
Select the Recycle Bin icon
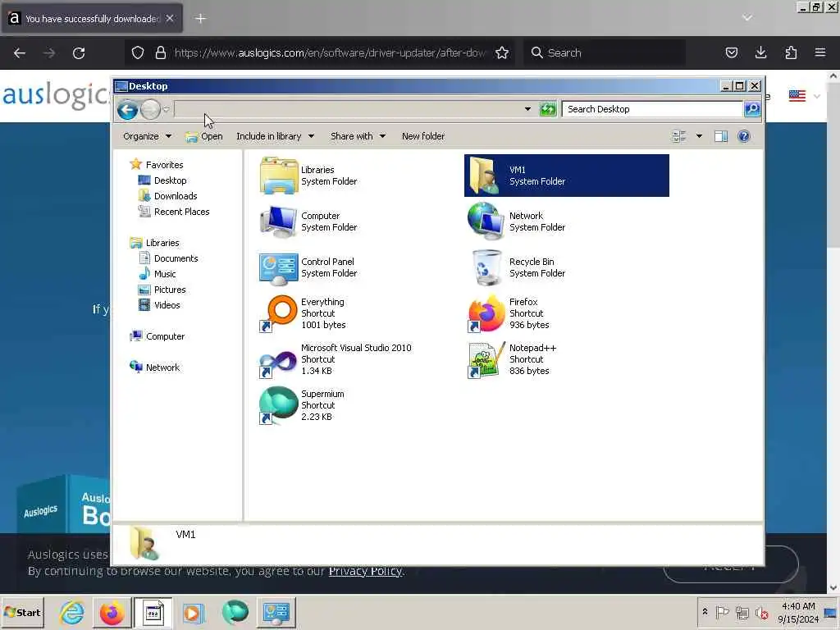[x=486, y=267]
